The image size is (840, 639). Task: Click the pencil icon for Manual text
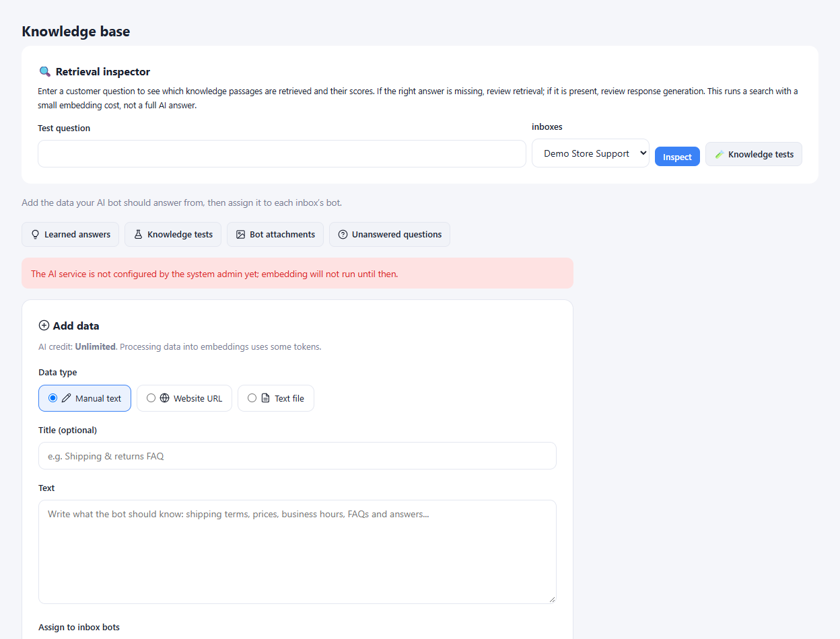pyautogui.click(x=66, y=398)
